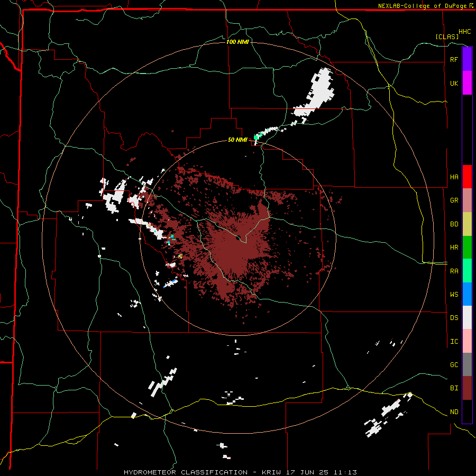
Task: Click the WS blue legend swatch
Action: pyautogui.click(x=467, y=294)
